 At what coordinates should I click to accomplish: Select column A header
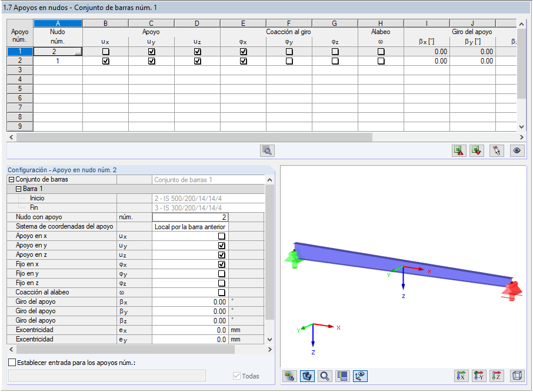click(x=58, y=24)
